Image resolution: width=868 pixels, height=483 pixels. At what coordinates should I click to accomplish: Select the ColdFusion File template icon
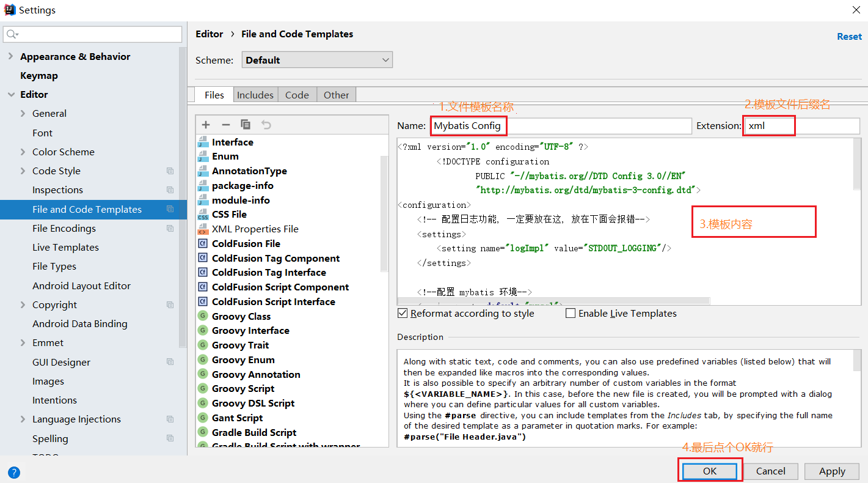tap(203, 243)
